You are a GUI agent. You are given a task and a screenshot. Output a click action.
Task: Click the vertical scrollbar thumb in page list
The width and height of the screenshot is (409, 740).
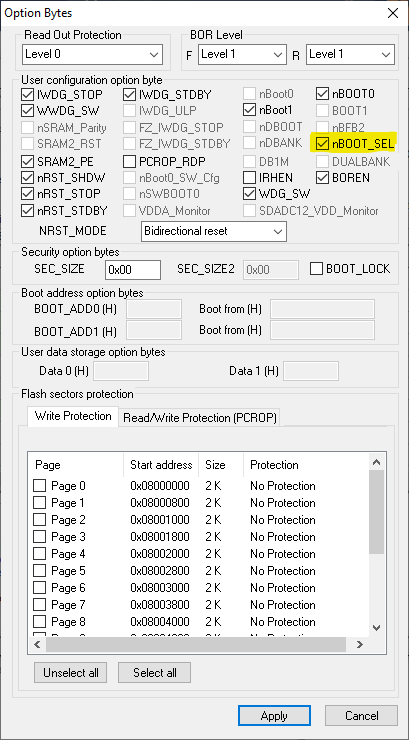coord(376,512)
